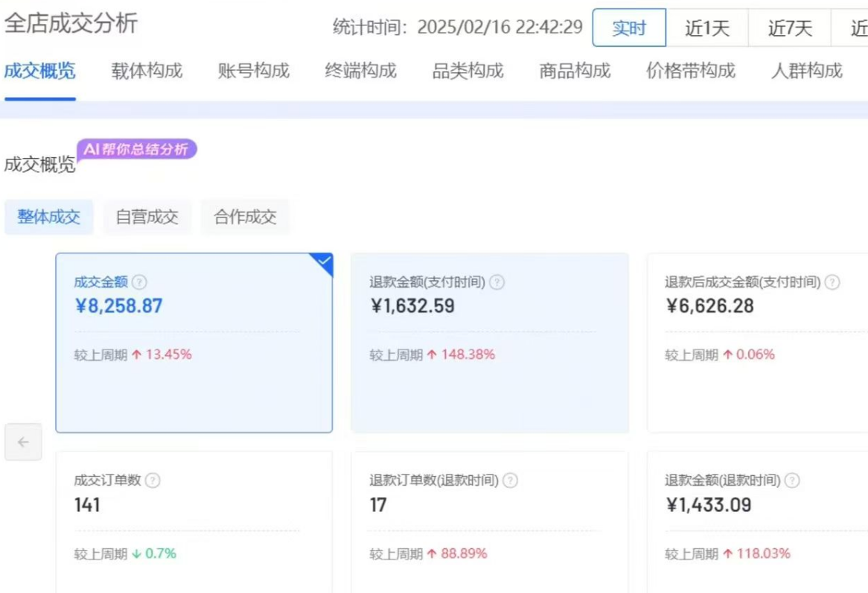
Task: Click help icon beside 退款后成交金额(支付时间)
Action: 832,282
